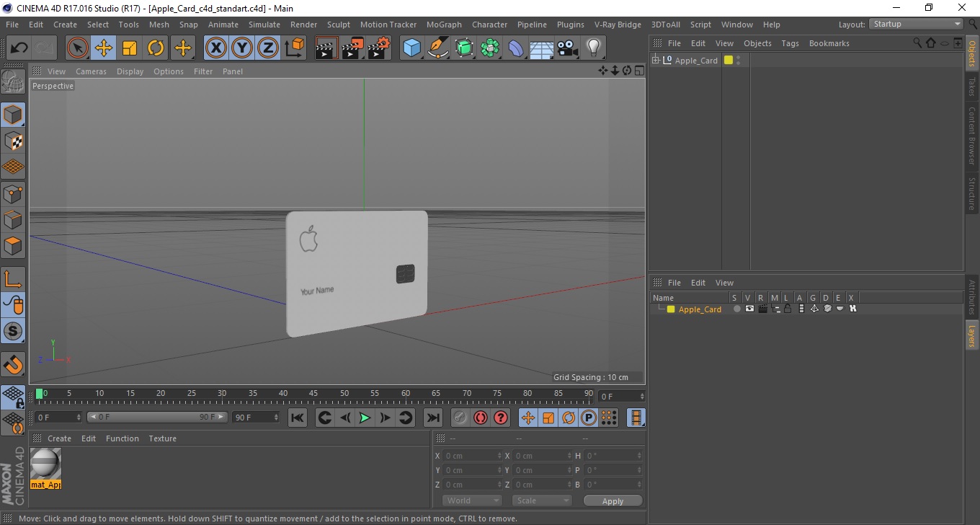Switch to Texture mode
Screen dimensions: 980x525
click(x=13, y=141)
